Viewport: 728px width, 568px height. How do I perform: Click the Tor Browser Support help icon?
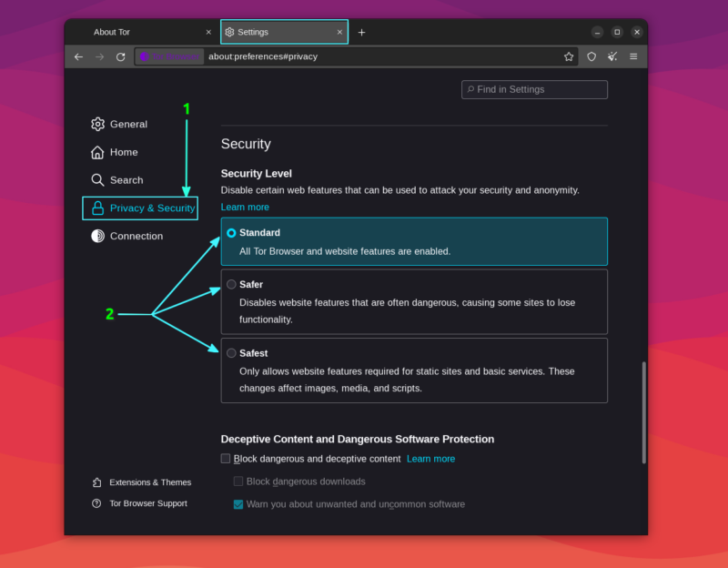coord(97,503)
